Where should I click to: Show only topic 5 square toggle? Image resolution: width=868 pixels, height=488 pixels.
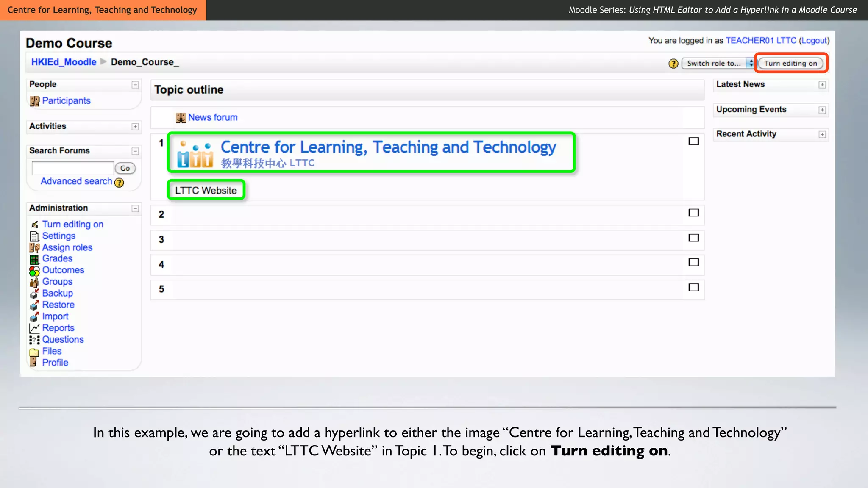tap(693, 287)
